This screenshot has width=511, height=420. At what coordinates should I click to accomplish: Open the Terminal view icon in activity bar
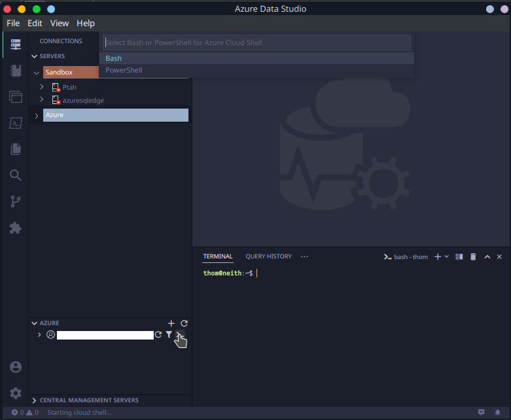pos(15,123)
